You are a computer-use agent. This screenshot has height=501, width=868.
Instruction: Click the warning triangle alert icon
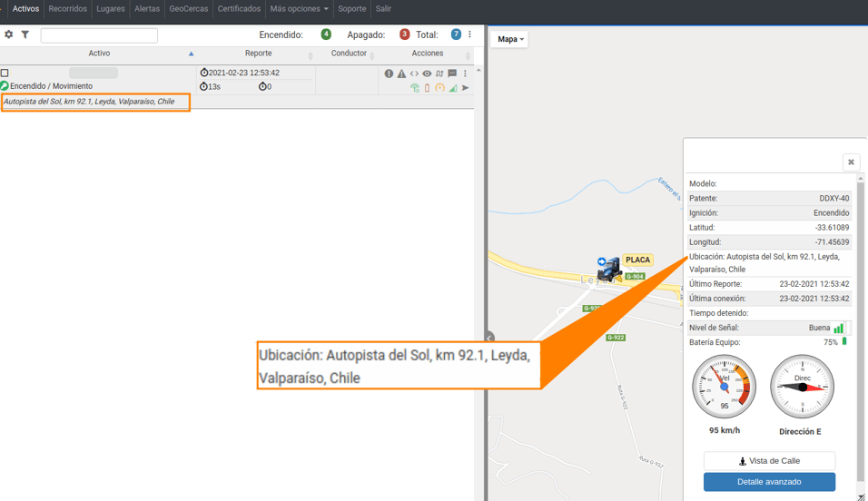[401, 74]
